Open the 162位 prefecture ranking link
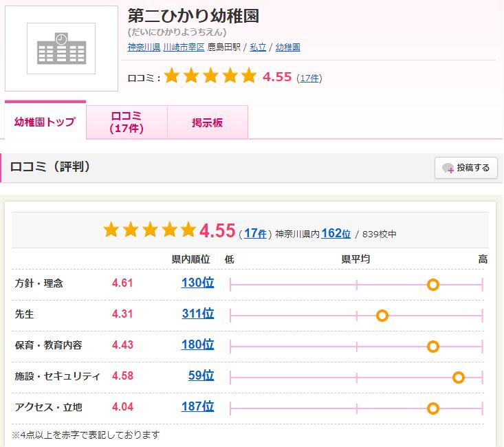Screen dimensions: 504x447 pyautogui.click(x=336, y=233)
